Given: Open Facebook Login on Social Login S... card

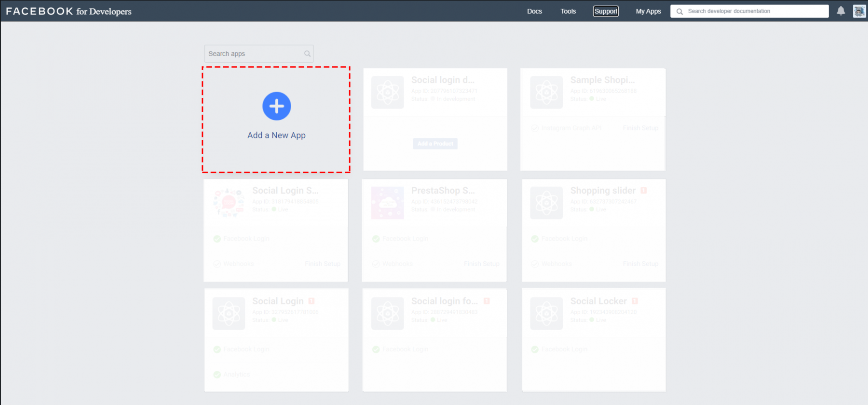Looking at the screenshot, I should [246, 238].
